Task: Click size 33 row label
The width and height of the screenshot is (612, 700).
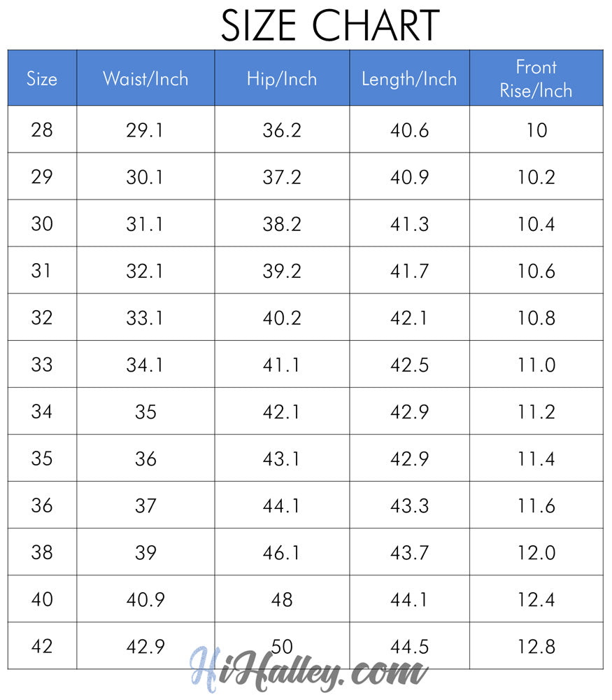Action: click(x=42, y=365)
